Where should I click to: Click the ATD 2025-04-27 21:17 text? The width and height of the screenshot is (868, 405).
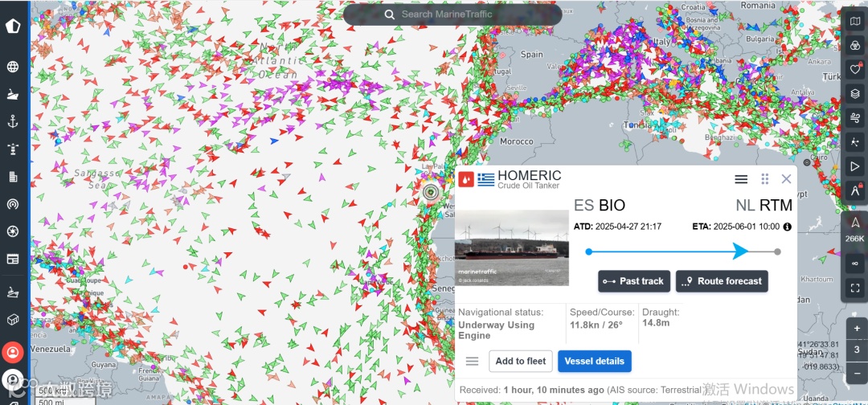[617, 227]
